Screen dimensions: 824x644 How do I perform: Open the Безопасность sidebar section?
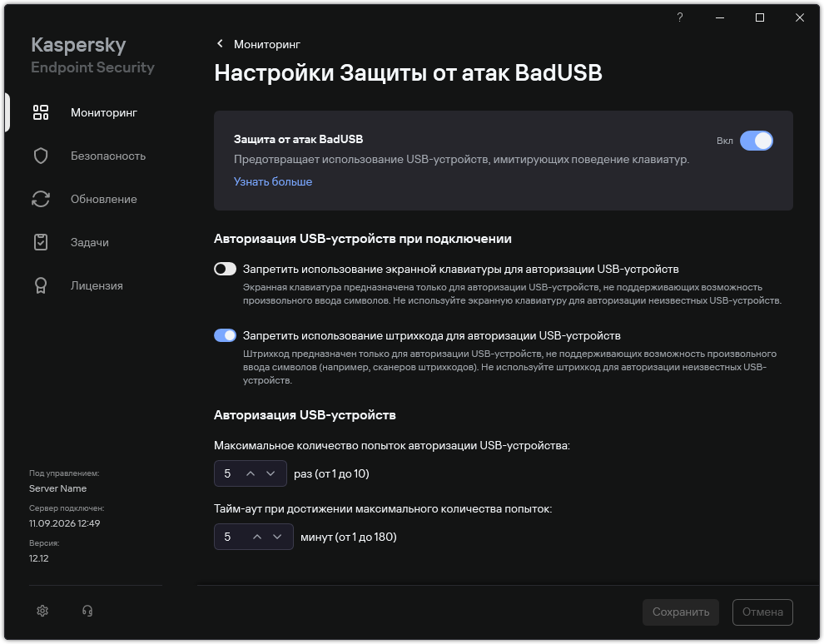coord(108,156)
